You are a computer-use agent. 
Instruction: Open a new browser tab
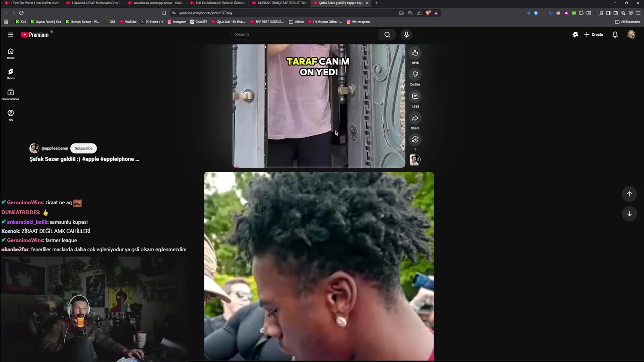tap(376, 3)
